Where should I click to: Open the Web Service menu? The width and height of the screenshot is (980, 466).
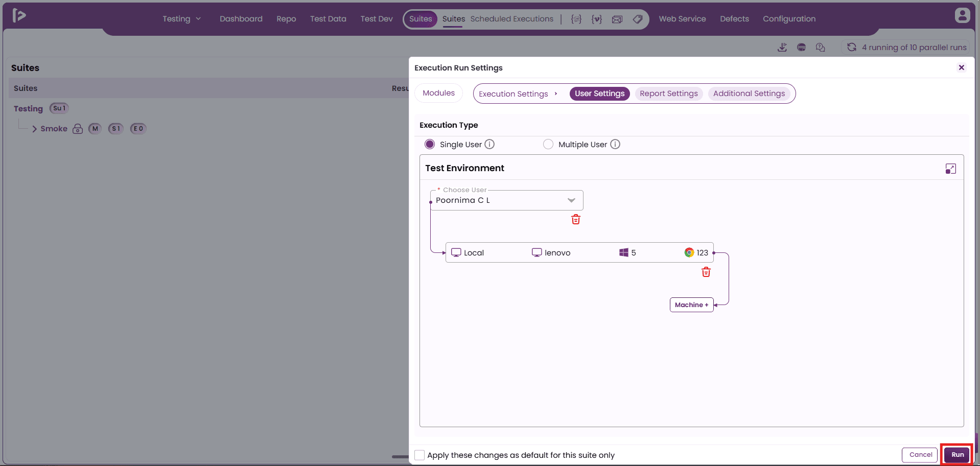[x=682, y=19]
